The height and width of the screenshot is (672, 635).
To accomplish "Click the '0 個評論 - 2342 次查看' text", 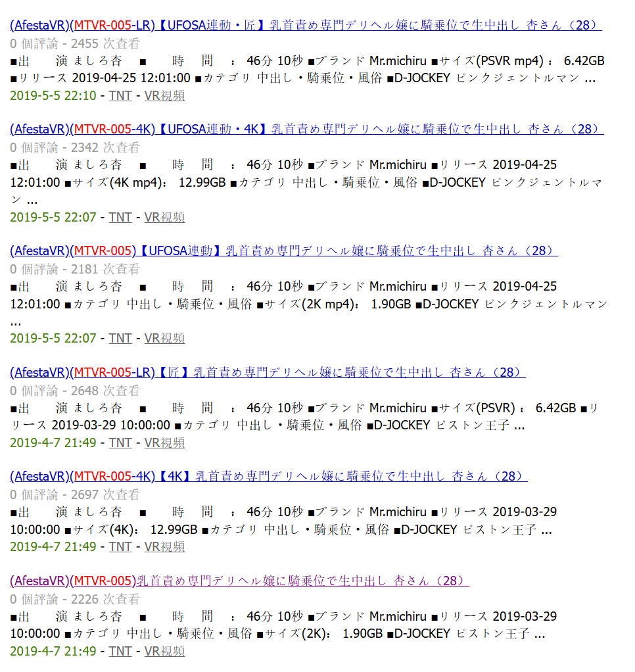I will point(75,147).
